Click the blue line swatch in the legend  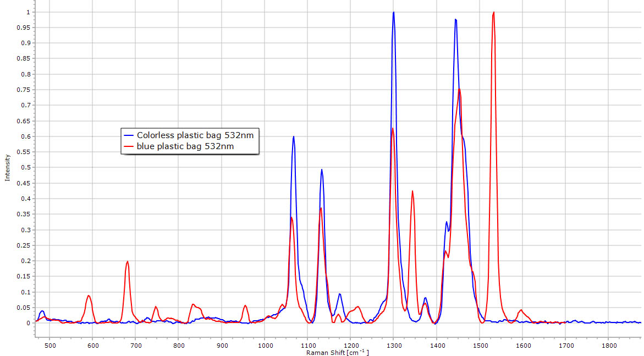coord(130,135)
